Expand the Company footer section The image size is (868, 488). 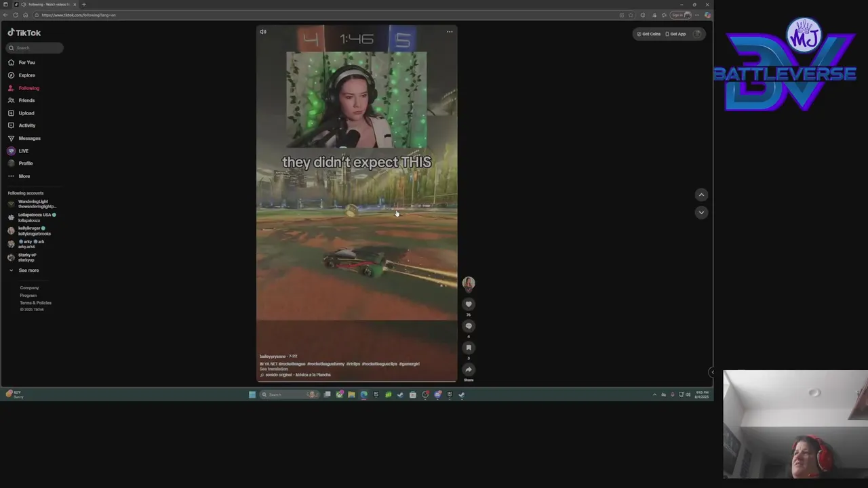29,288
